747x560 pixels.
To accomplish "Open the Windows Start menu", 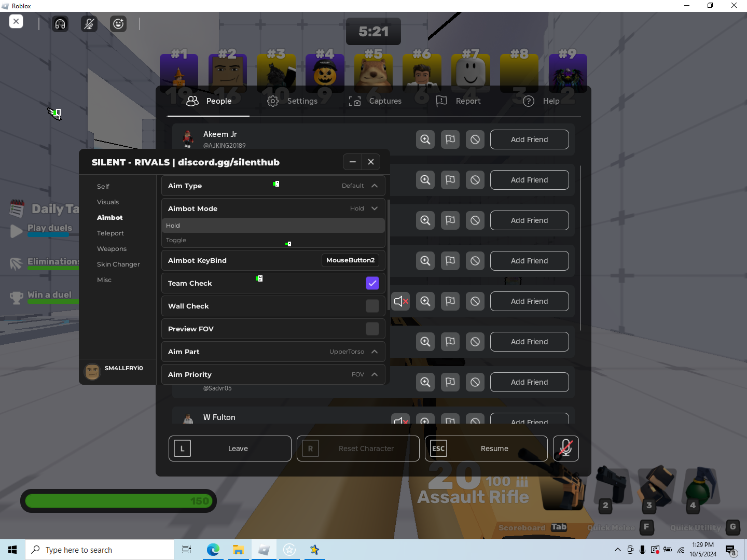I will (12, 550).
